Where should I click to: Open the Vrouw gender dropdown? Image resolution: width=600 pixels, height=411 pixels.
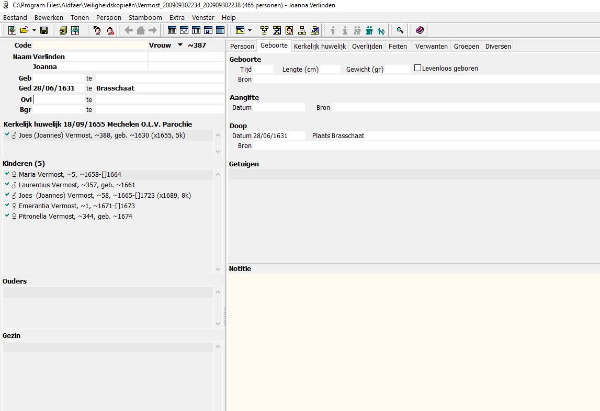click(x=180, y=45)
